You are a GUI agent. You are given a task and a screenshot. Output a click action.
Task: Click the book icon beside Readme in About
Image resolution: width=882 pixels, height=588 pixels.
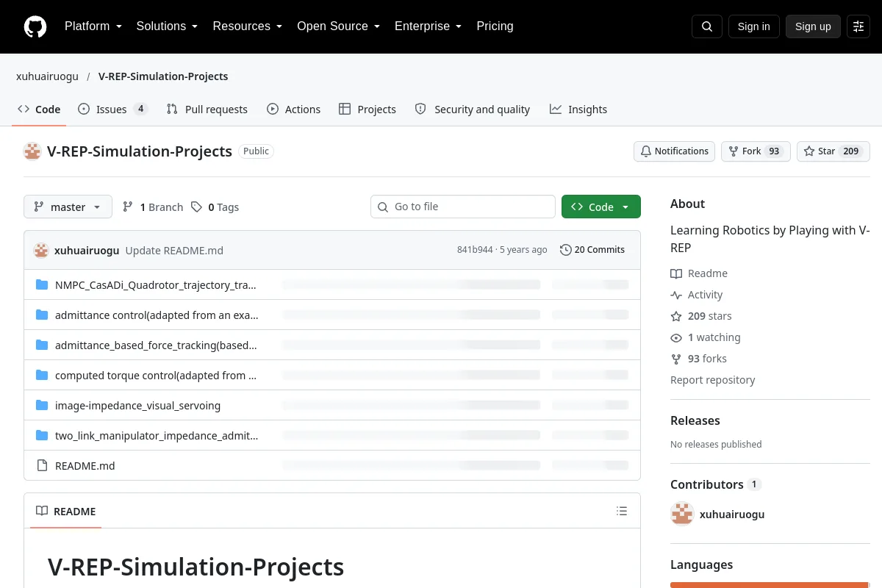coord(676,273)
